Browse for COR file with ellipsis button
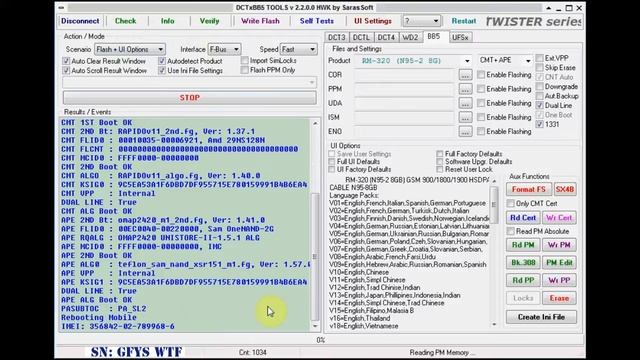This screenshot has width=640, height=360. [x=465, y=75]
